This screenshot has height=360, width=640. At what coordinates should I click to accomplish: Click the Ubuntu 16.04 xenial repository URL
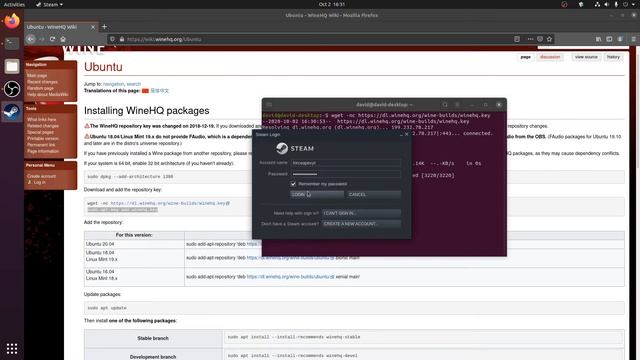tap(291, 277)
